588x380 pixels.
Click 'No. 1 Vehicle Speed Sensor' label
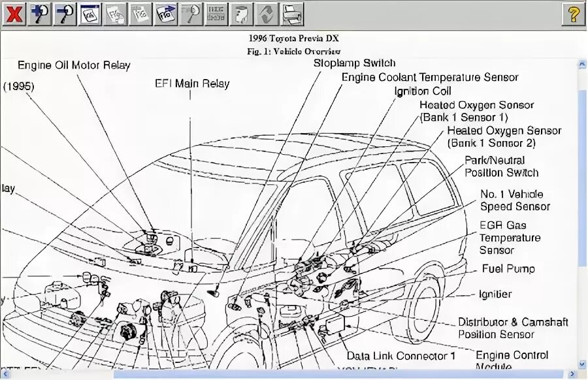click(x=515, y=200)
